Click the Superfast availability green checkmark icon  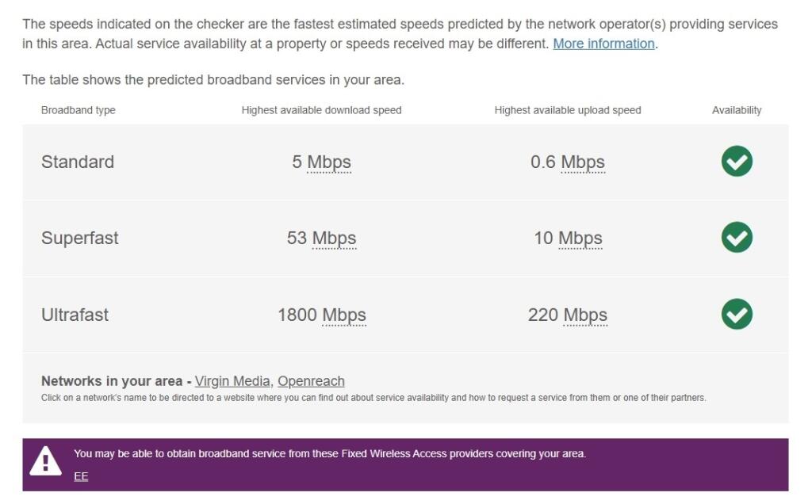737,238
